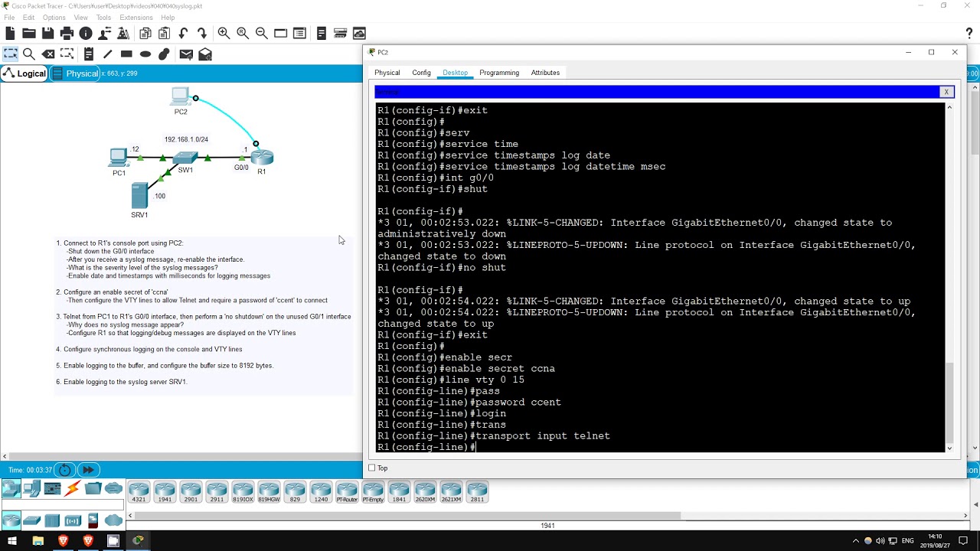Select the Inspect magnifier tool

(x=29, y=54)
